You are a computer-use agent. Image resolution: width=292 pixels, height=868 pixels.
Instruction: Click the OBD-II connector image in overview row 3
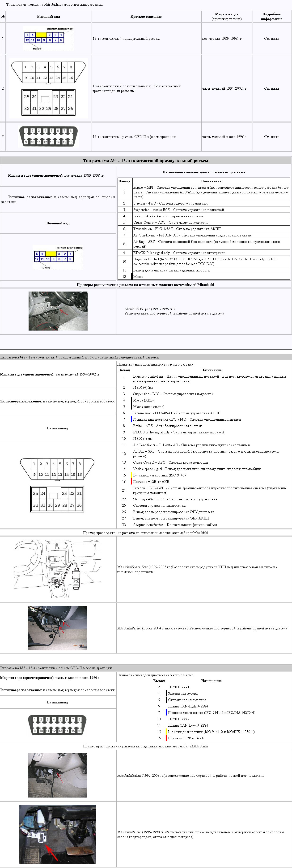tap(48, 136)
